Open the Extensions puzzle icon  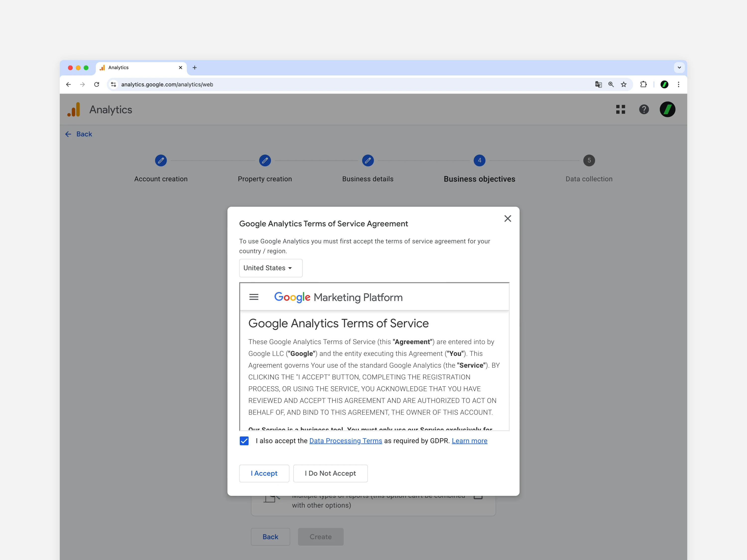coord(643,84)
